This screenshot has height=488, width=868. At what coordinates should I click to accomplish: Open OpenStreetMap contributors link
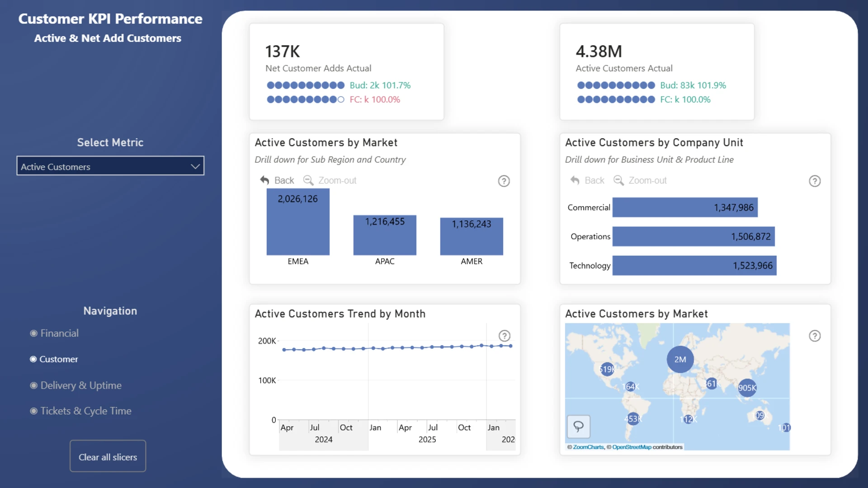(632, 447)
